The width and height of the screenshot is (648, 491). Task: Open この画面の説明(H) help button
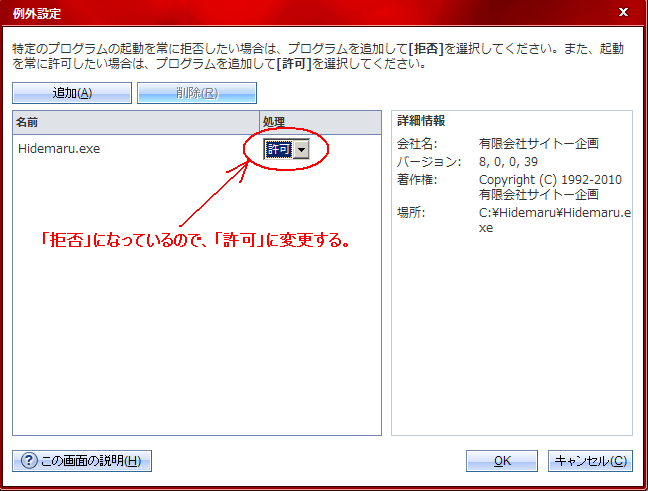81,461
